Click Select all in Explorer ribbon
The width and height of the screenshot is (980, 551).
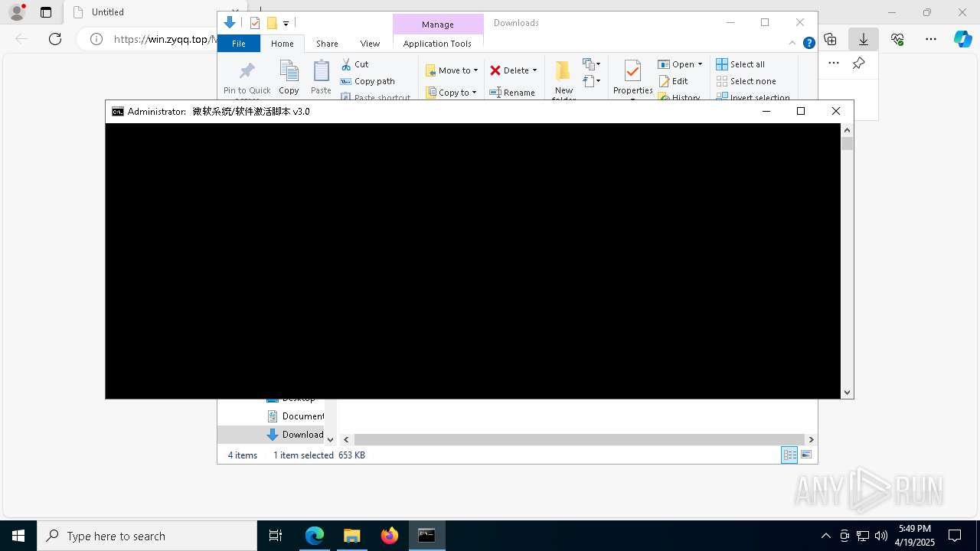(x=740, y=64)
